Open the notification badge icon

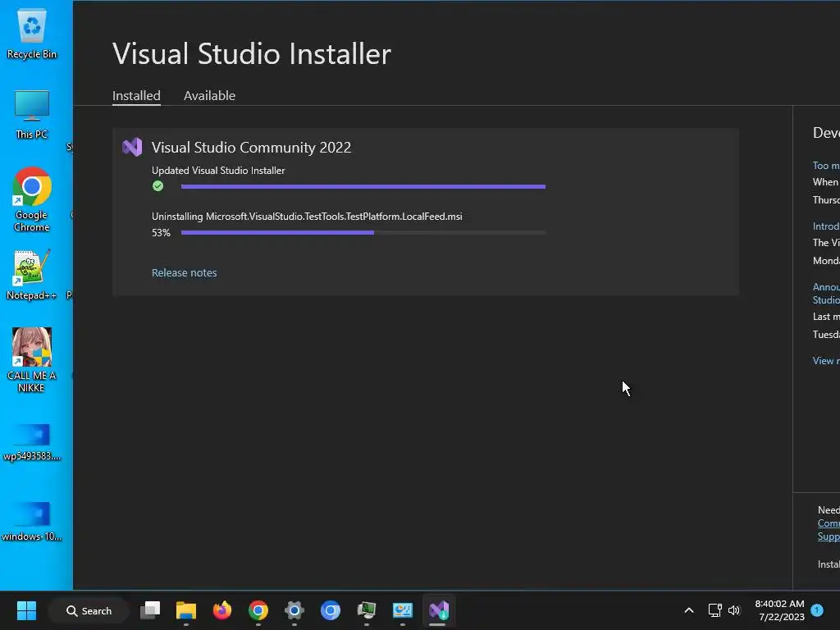coord(817,609)
